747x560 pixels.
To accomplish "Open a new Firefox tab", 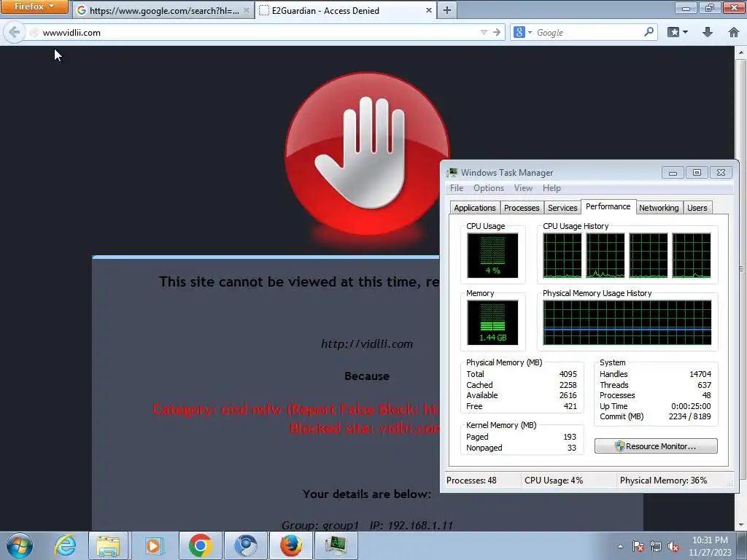I will click(447, 10).
